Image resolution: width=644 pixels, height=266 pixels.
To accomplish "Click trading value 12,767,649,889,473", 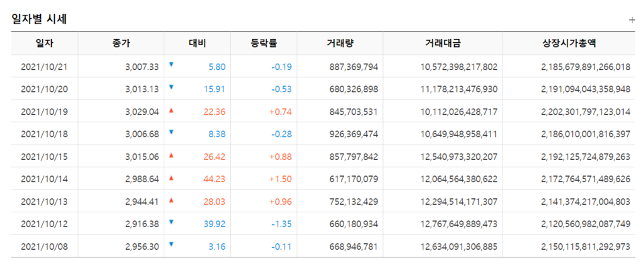I will [x=459, y=224].
